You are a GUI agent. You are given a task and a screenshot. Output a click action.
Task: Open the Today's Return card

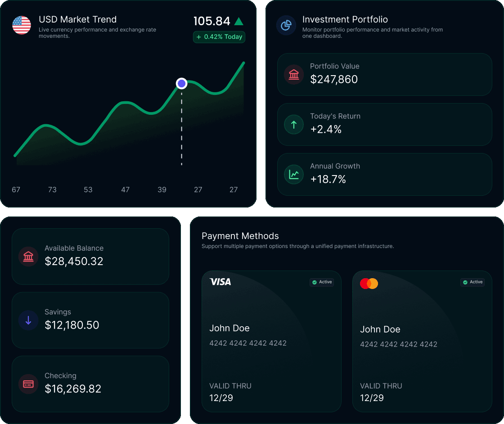coord(384,124)
